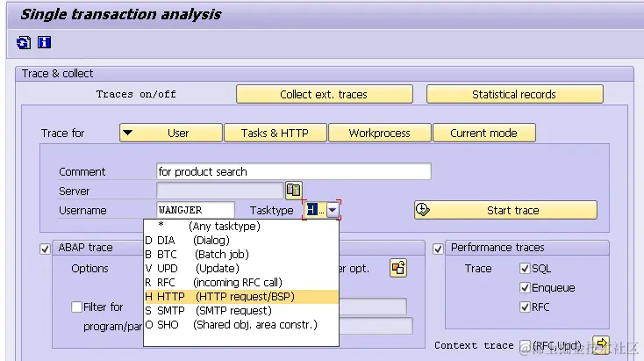Screen dimensions: 644x361
Task: Click the Comment input field
Action: click(294, 171)
